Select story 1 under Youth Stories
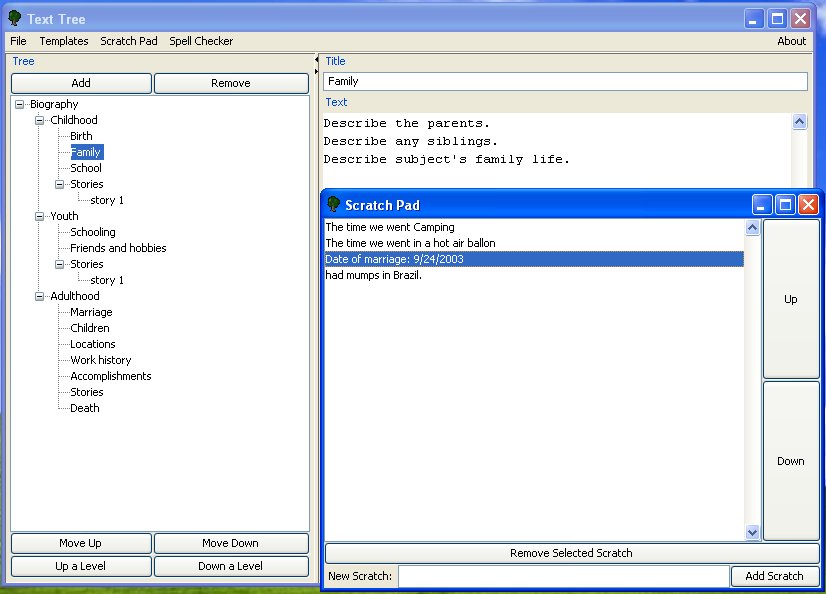The height and width of the screenshot is (594, 826). [x=107, y=280]
